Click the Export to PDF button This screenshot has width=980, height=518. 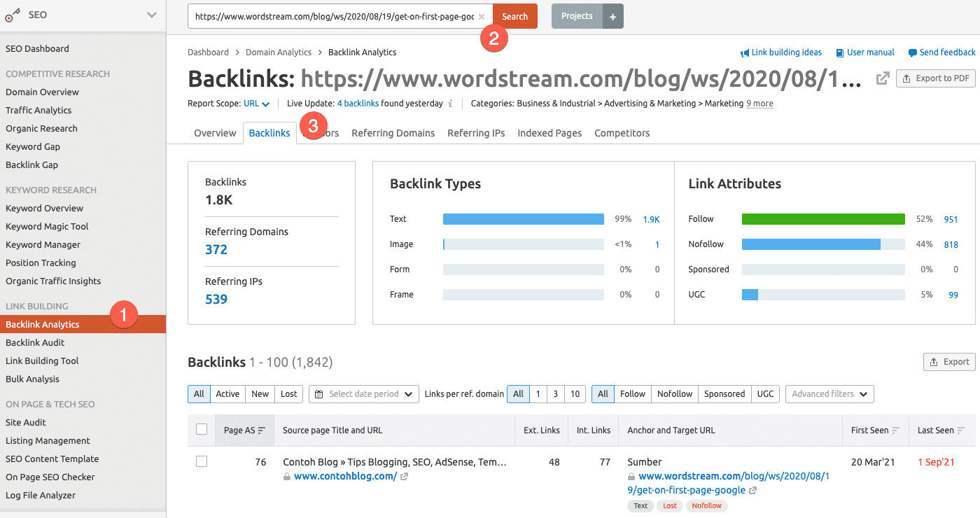click(x=936, y=78)
